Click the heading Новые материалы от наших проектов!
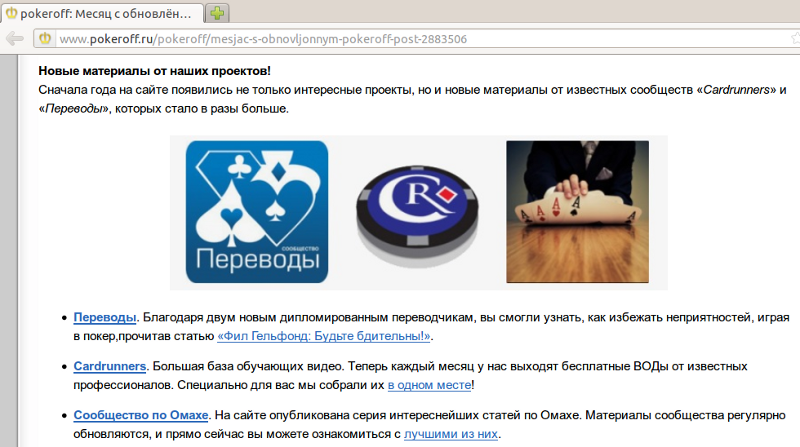The image size is (800, 447). [155, 71]
